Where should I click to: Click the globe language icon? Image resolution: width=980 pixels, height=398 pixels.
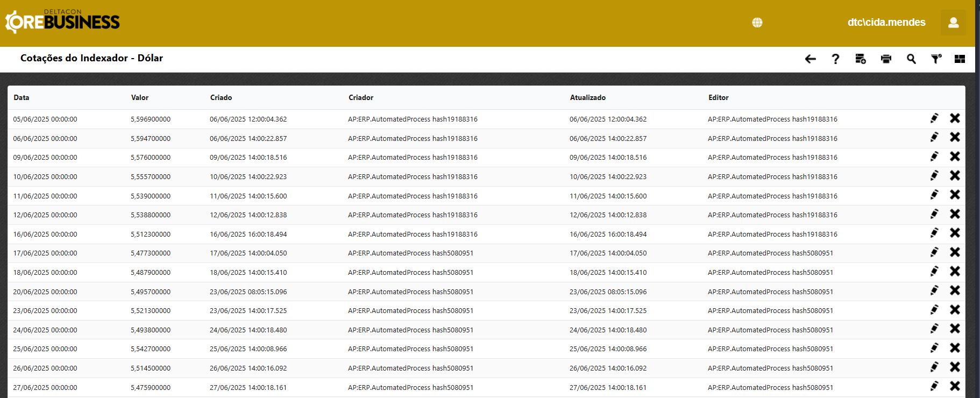(x=757, y=23)
